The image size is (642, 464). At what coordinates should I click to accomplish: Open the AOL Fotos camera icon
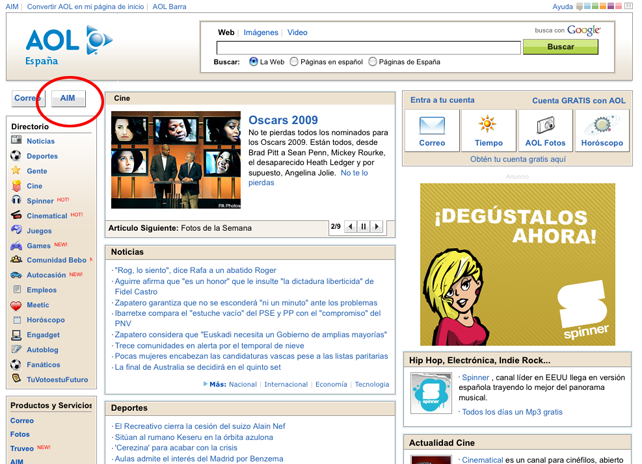(x=545, y=125)
